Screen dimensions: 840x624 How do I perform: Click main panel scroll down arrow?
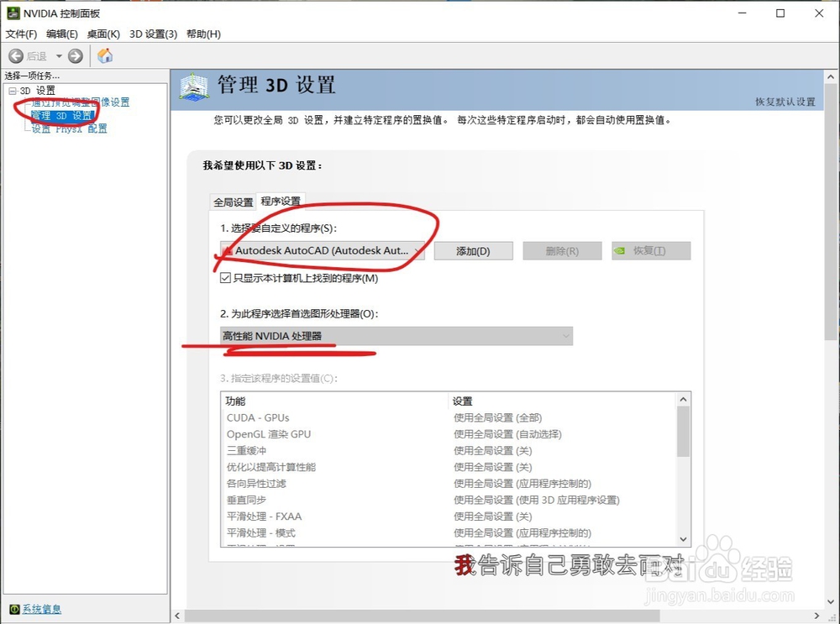pyautogui.click(x=831, y=602)
